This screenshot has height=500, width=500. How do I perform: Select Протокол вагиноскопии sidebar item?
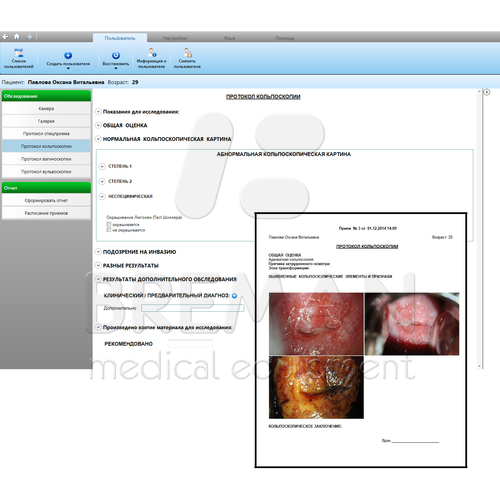click(x=46, y=159)
